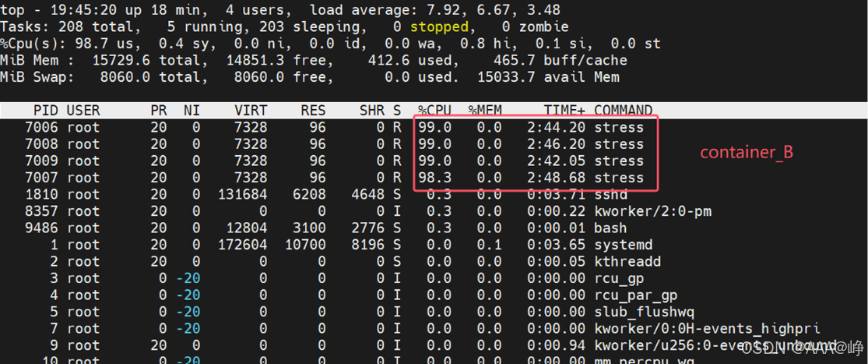Click the kthreadd command name
This screenshot has width=868, height=364.
[627, 261]
